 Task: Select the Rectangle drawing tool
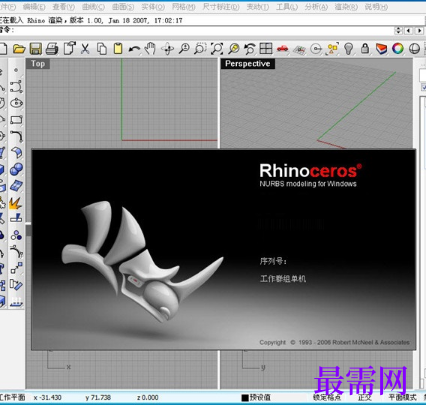pos(16,119)
